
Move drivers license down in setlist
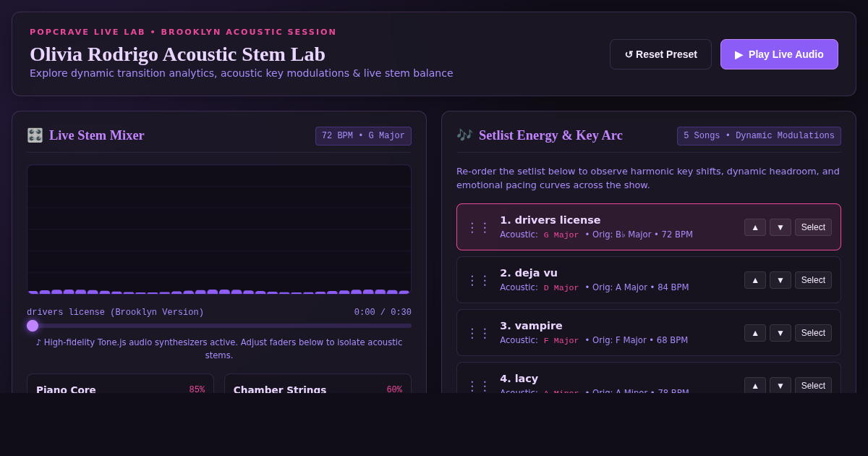tap(780, 227)
